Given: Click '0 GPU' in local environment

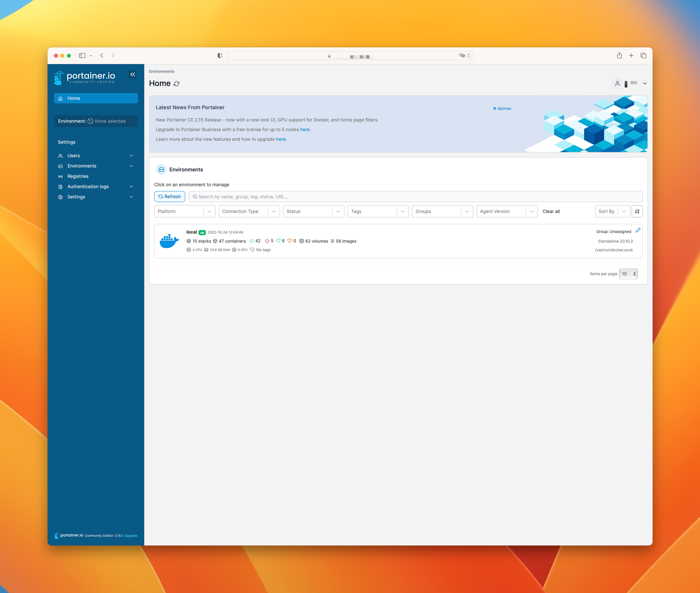Looking at the screenshot, I should [240, 250].
